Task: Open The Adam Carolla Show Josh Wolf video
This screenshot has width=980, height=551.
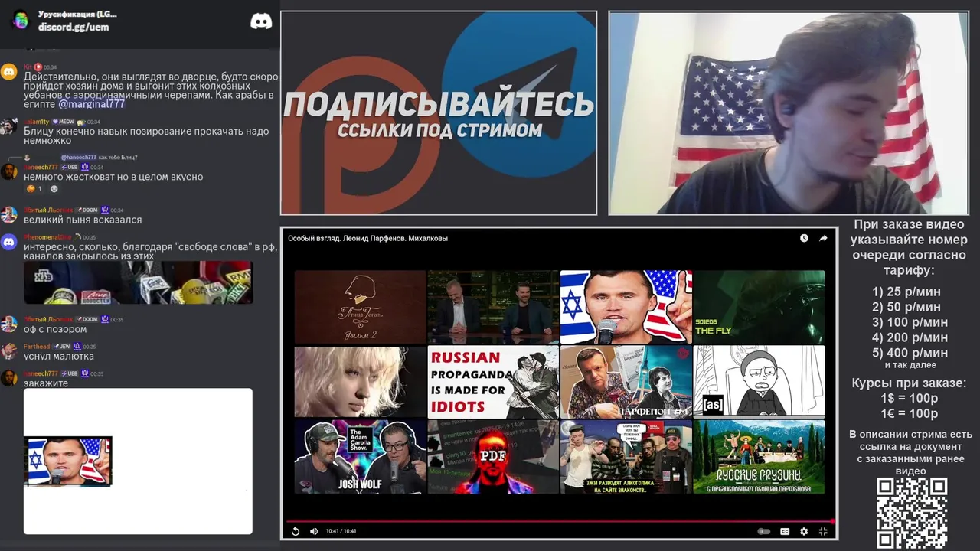Action: (x=360, y=456)
